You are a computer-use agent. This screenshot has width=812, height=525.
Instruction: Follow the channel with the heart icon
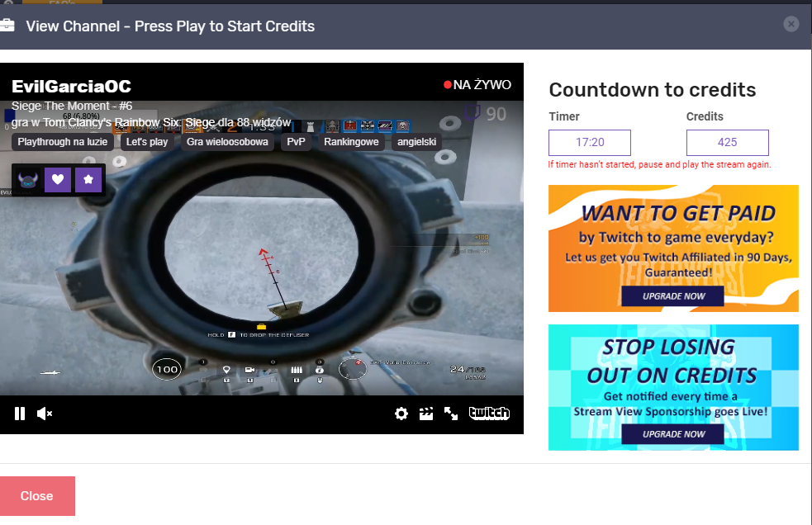coord(58,179)
